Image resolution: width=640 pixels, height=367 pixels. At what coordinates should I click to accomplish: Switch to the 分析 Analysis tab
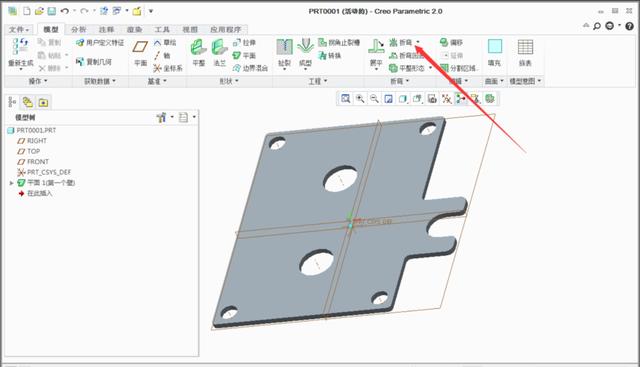tap(78, 29)
